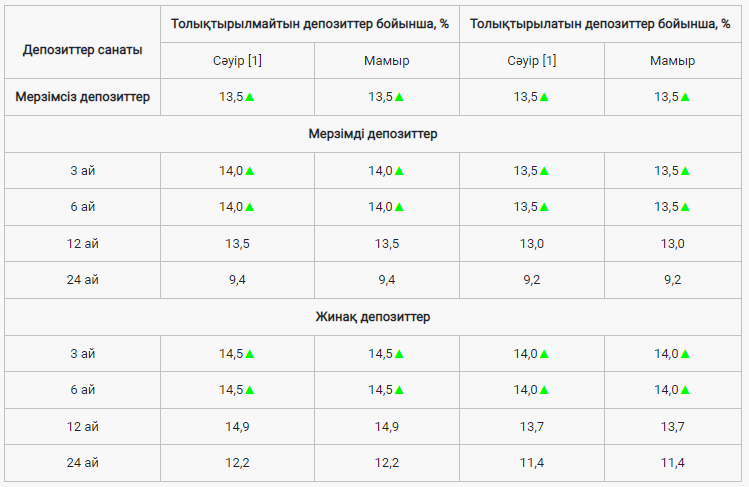Click green arrow in Мерзімсіз депозиттер last Мамыр cell

[x=685, y=97]
